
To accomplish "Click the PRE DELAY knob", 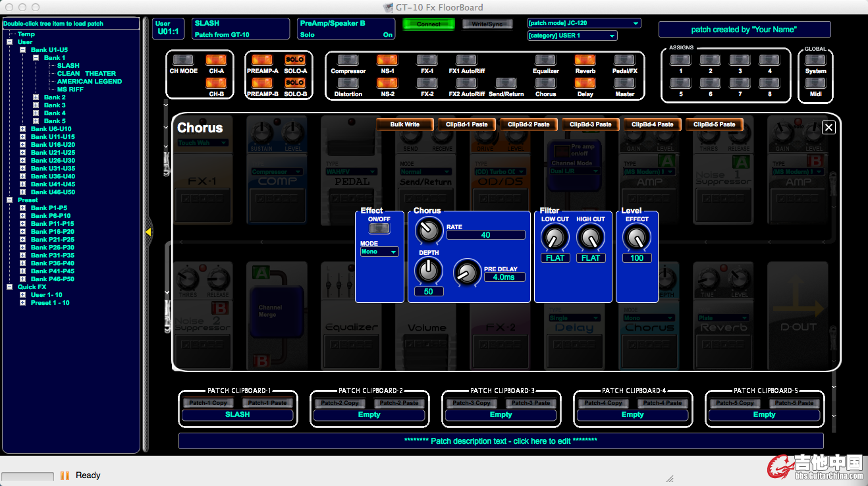I will (x=467, y=272).
